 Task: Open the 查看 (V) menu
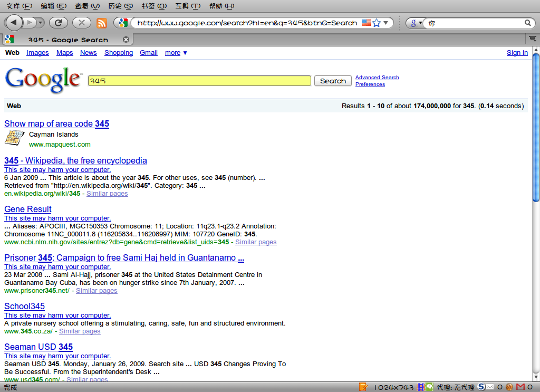click(87, 6)
